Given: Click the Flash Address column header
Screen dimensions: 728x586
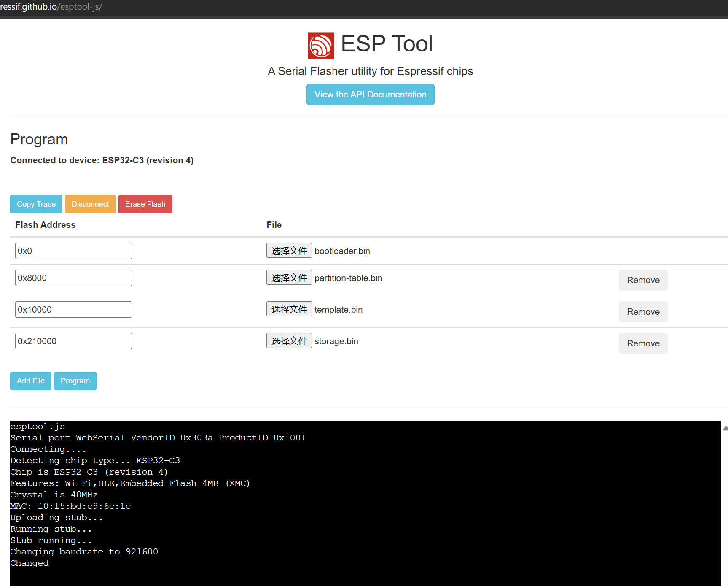Looking at the screenshot, I should (x=46, y=225).
